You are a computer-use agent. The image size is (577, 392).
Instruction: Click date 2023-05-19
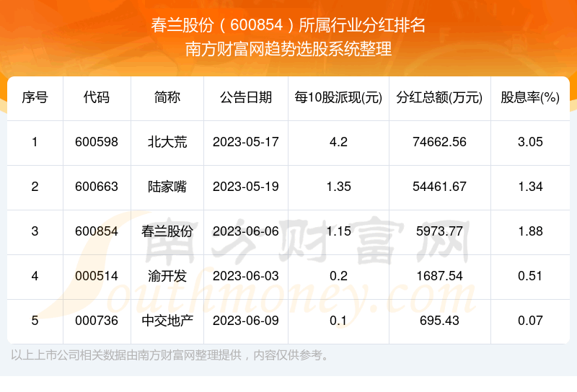pos(246,187)
